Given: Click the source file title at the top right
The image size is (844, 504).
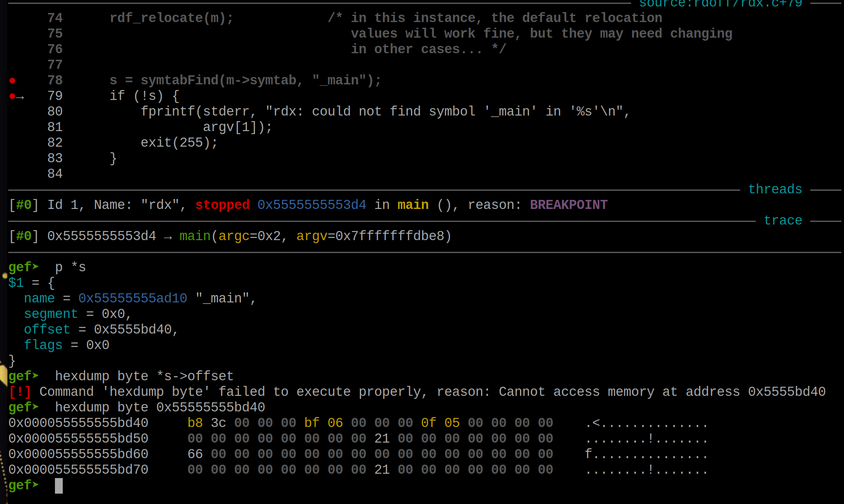Looking at the screenshot, I should coord(720,4).
